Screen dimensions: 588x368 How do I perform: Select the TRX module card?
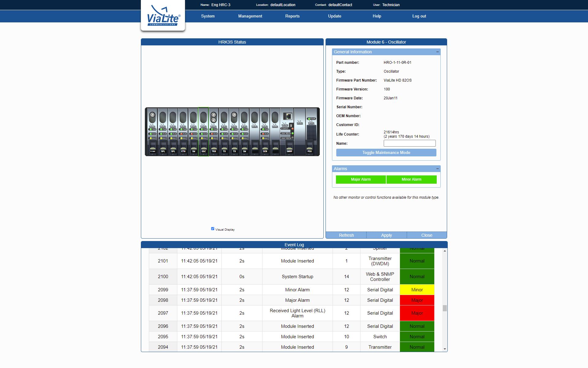tap(214, 132)
